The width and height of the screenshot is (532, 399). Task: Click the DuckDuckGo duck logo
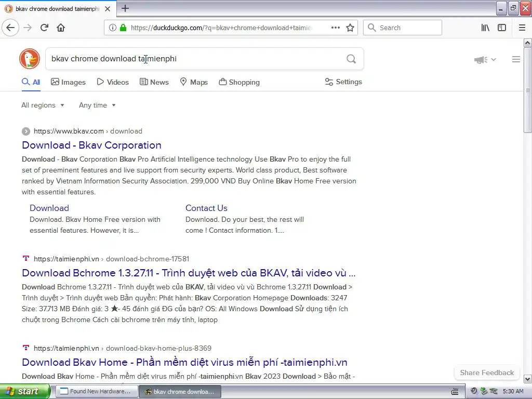point(30,59)
